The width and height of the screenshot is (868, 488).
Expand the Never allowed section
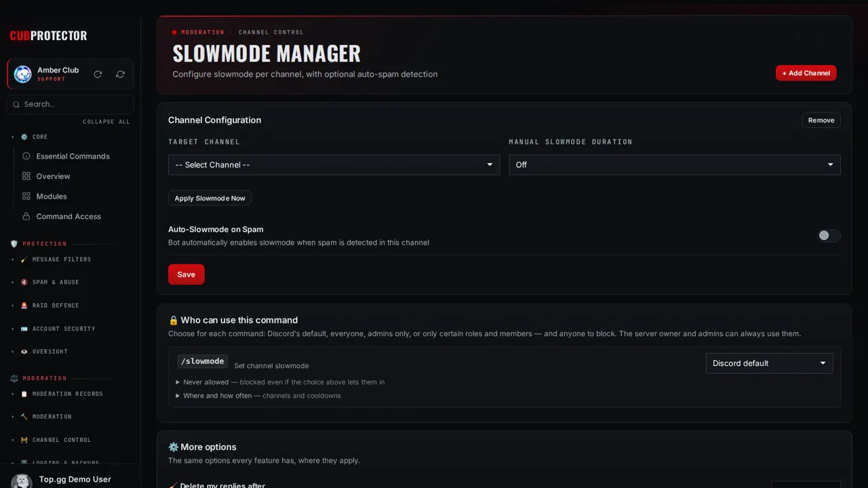tap(280, 382)
